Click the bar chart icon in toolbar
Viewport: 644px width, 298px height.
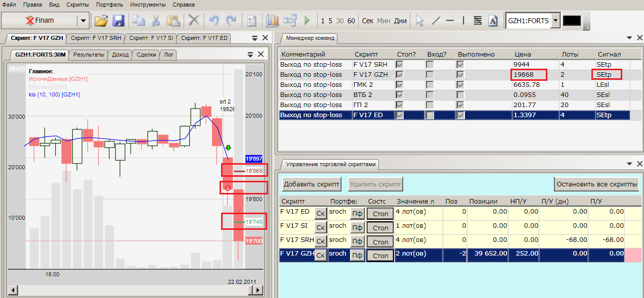click(273, 21)
